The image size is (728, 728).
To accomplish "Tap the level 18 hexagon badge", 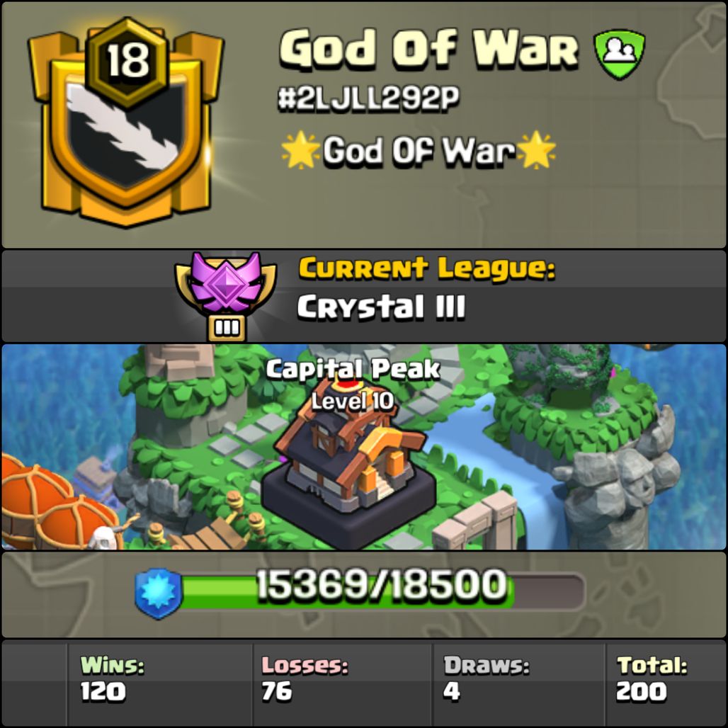I will click(x=127, y=60).
